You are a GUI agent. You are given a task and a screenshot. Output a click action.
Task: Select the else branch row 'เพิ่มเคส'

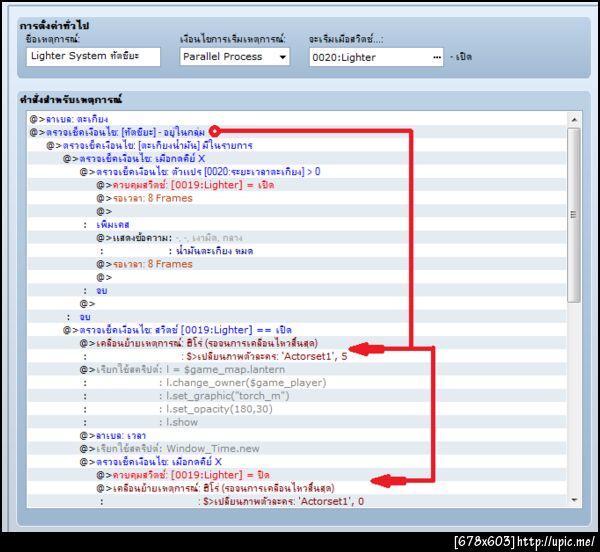(297, 225)
